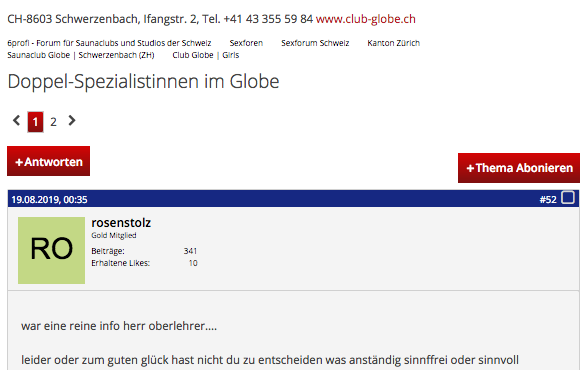Click the Beiträge count 341

[190, 251]
